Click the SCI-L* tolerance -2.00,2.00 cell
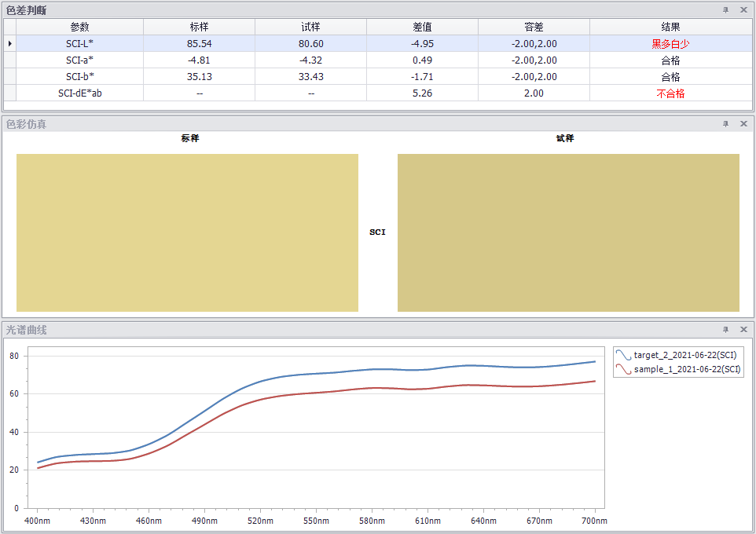Image resolution: width=756 pixels, height=534 pixels. [x=534, y=43]
